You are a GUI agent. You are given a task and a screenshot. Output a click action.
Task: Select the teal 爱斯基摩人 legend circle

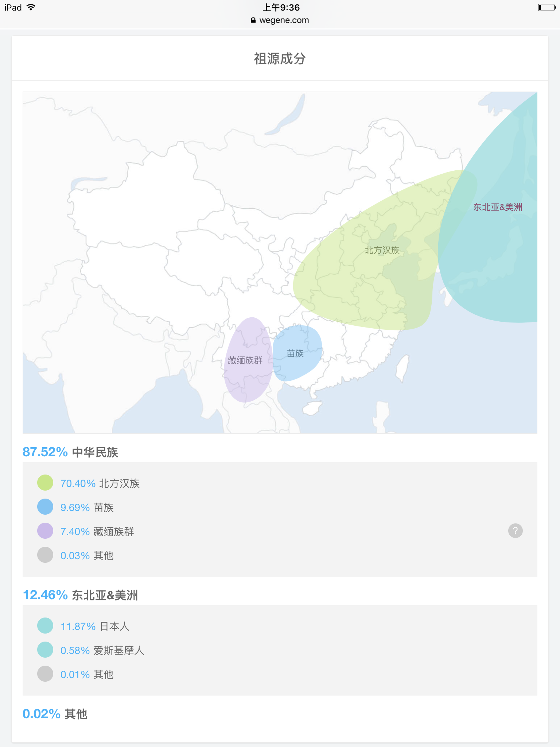[45, 650]
